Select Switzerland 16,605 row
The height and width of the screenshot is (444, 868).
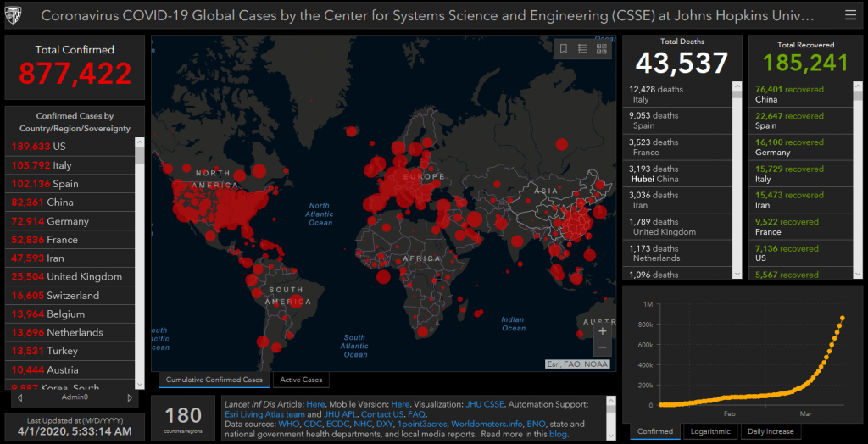70,296
